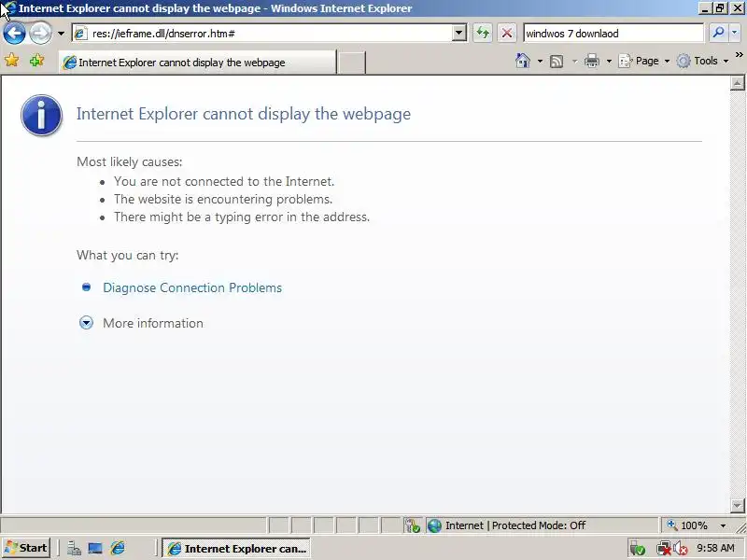Click the 9:58 AM system clock
The image size is (747, 560).
[x=715, y=548]
